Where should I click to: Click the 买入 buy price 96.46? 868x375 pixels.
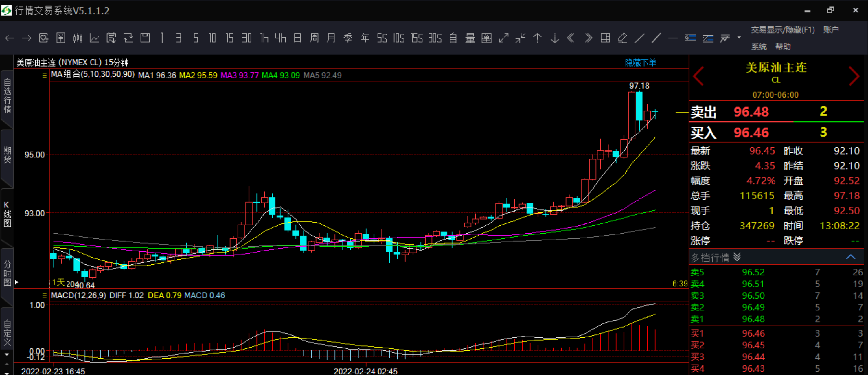(751, 133)
